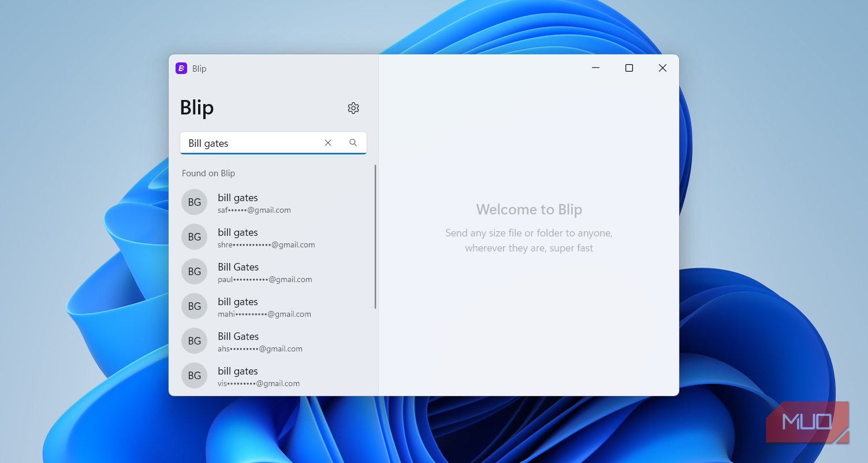Click the BG avatar beside saf••••••@gmail.com

195,202
